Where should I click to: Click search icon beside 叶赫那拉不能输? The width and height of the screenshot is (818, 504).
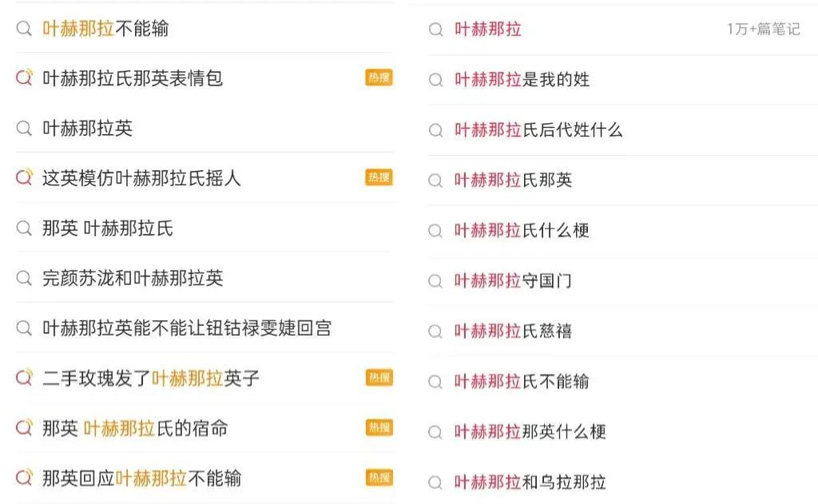point(24,29)
